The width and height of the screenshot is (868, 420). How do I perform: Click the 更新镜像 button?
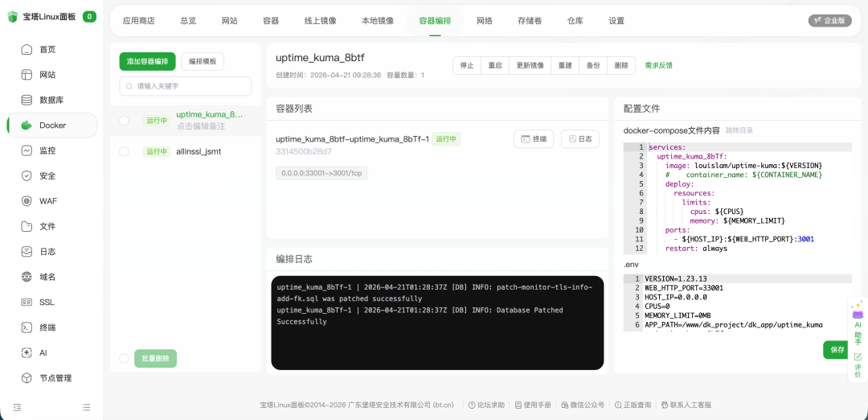point(530,65)
